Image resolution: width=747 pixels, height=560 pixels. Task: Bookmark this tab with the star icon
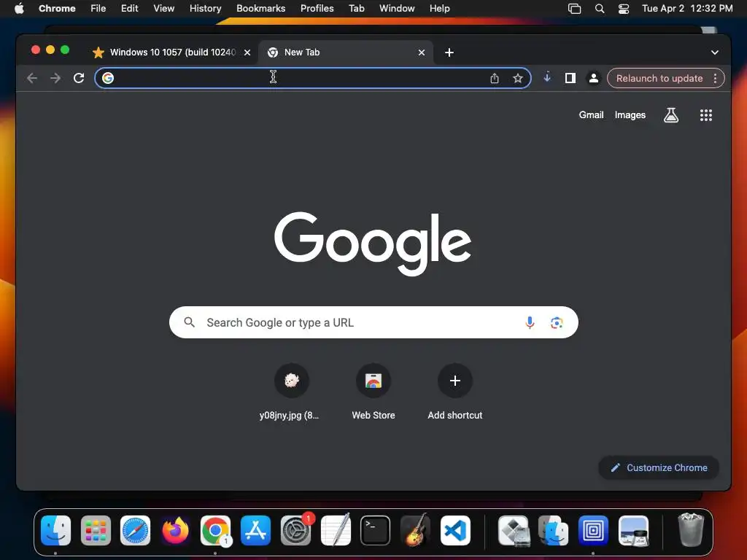point(518,78)
